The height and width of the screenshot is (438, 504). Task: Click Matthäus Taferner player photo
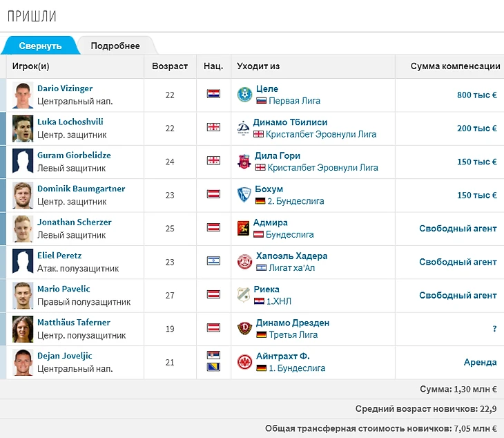coord(23,329)
